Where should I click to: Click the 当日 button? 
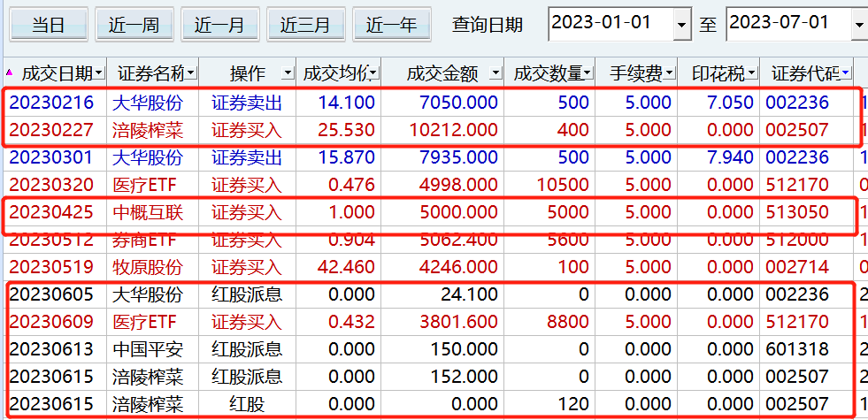tap(49, 25)
